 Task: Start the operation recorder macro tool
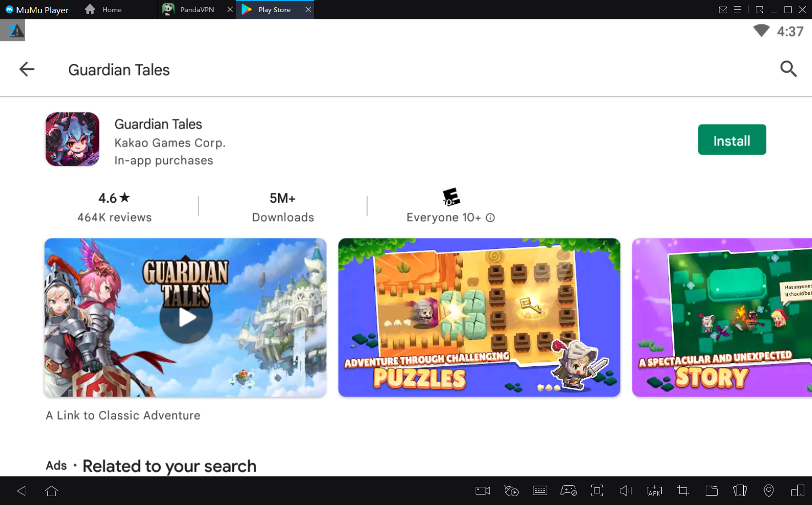click(511, 490)
